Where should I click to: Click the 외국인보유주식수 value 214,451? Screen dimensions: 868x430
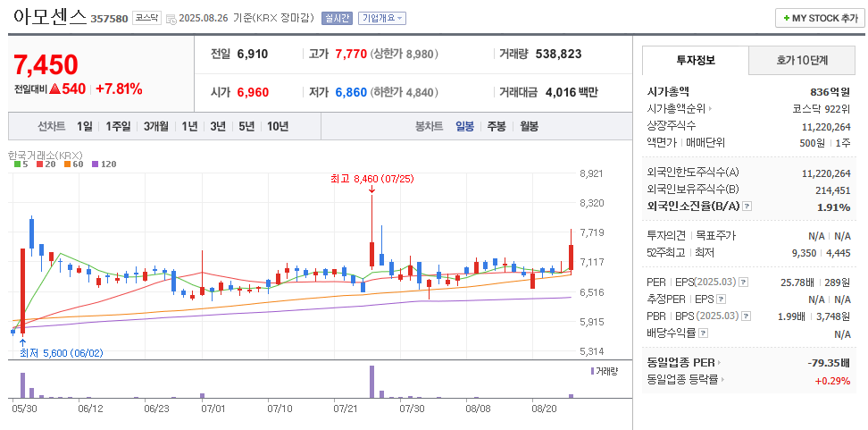(834, 190)
